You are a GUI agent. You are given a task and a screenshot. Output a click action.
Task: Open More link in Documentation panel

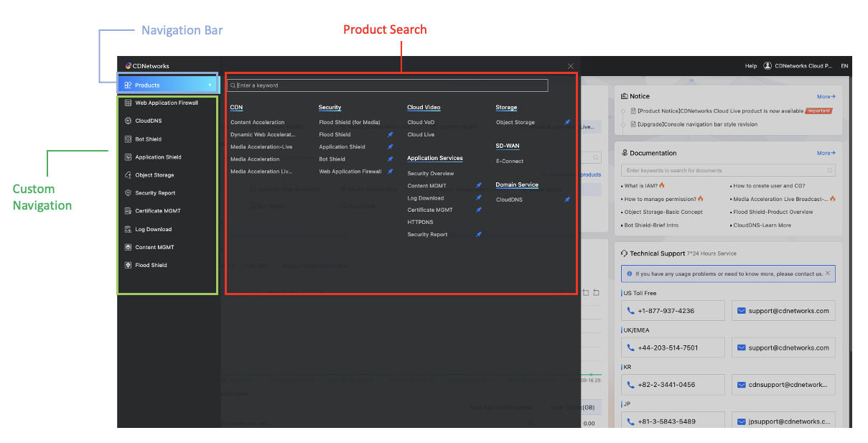point(826,153)
